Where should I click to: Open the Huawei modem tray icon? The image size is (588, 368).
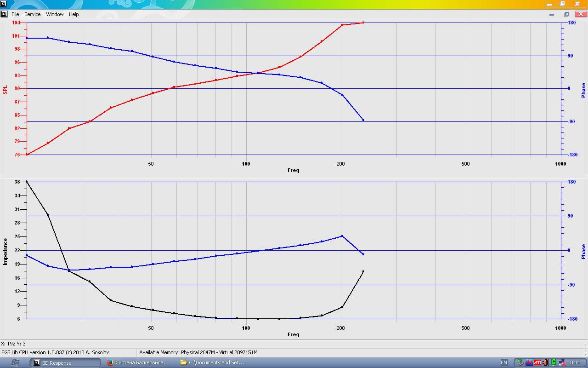click(529, 362)
